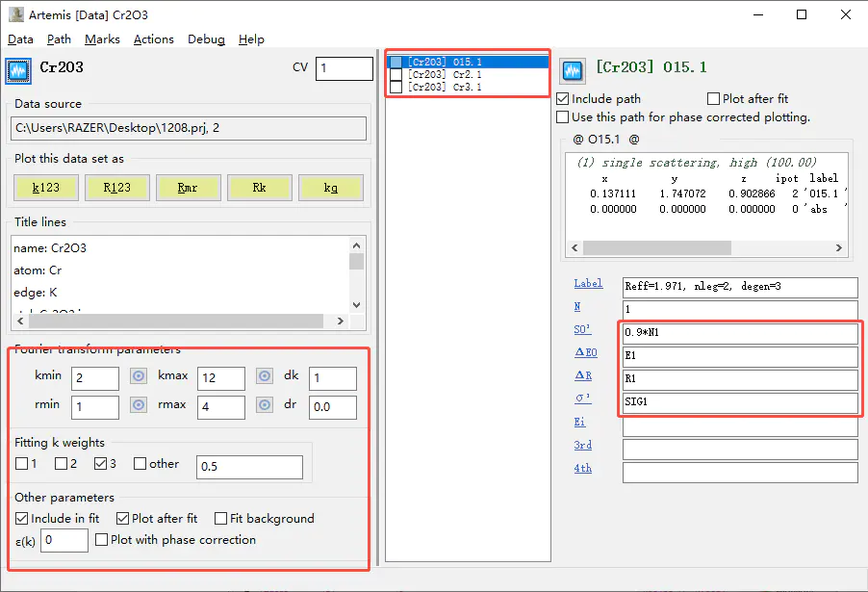The image size is (868, 592).
Task: Enable Fit background checkbox
Action: click(x=220, y=518)
